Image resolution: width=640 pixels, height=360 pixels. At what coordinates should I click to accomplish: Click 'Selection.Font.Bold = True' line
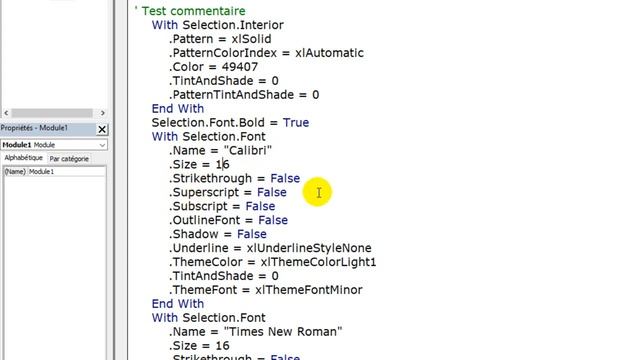tap(230, 122)
